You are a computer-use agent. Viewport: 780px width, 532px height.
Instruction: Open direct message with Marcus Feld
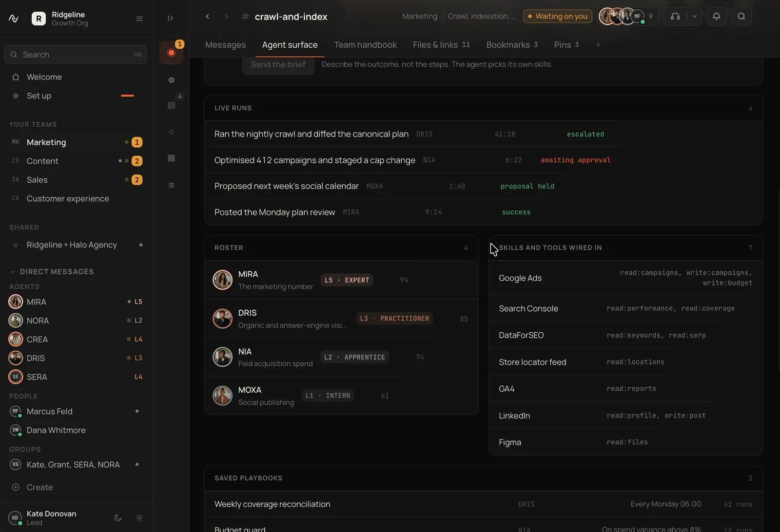(77, 412)
